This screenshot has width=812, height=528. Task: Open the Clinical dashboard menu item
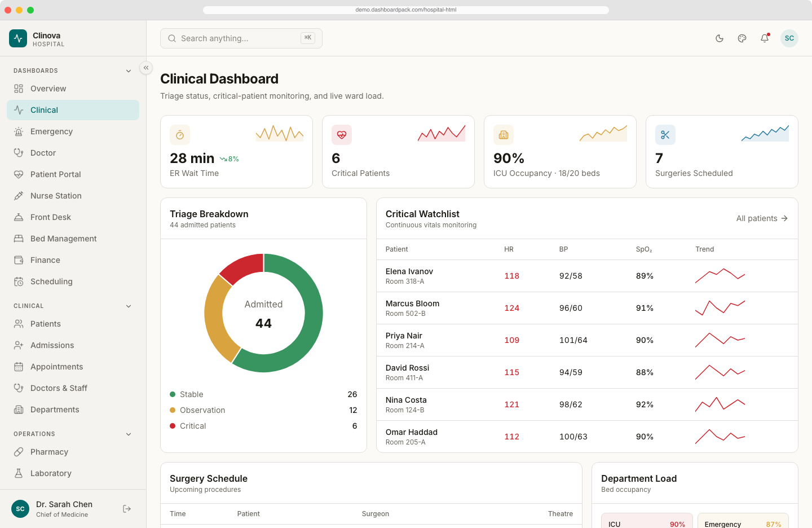coord(73,110)
